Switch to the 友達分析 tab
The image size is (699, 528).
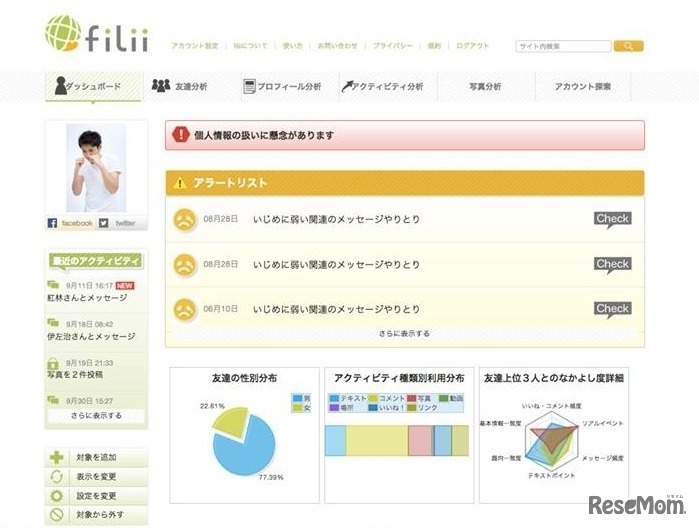(191, 86)
